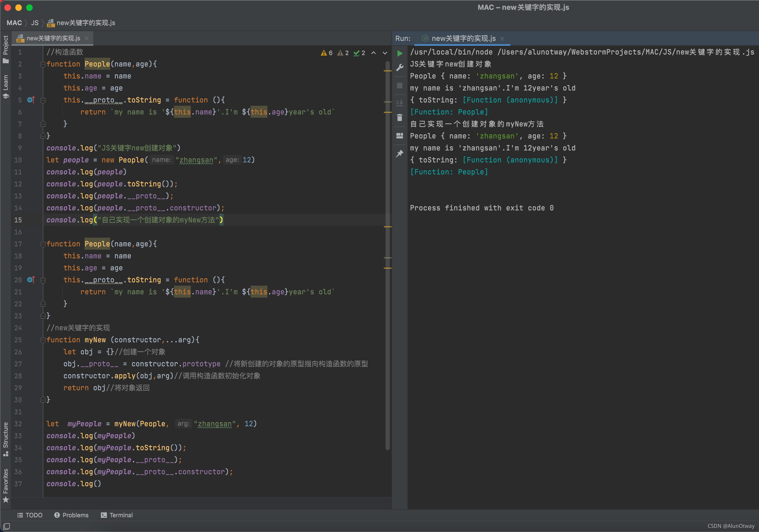
Task: Click override gutter icon on line 5
Action: pos(31,100)
